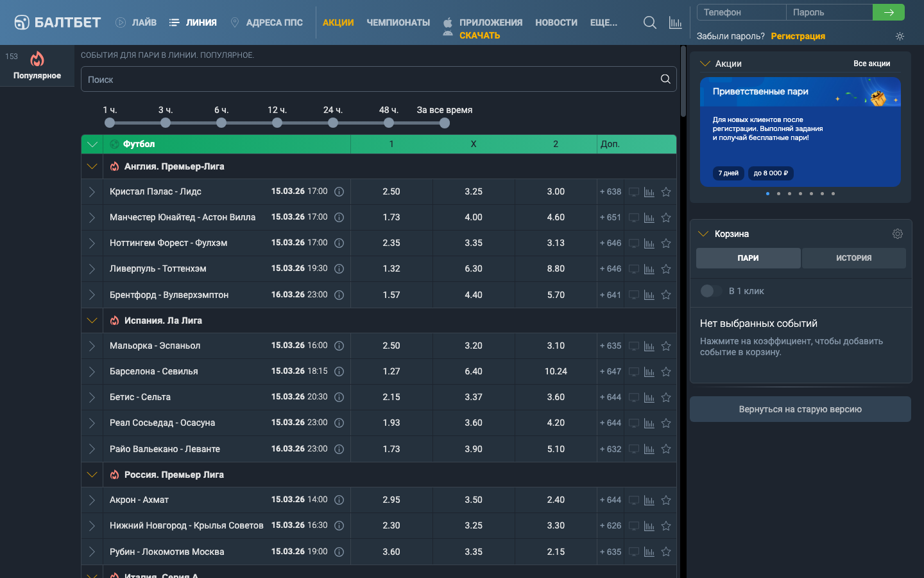Click the Регистрация link

[798, 37]
